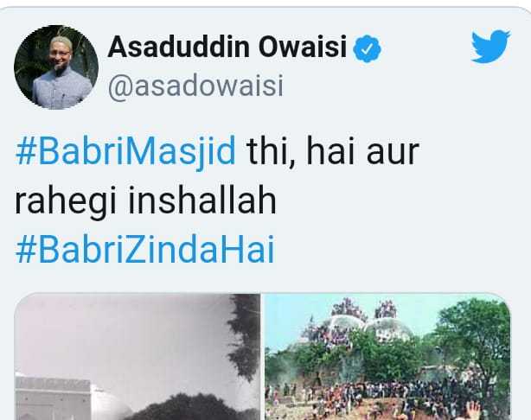
Task: Click the words 'rahegi inshallah' in tweet
Action: coord(145,200)
